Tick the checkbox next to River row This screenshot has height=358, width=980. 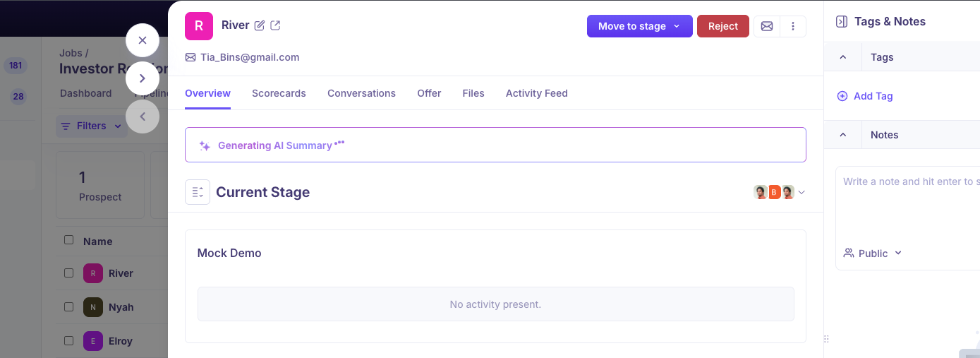(x=69, y=273)
